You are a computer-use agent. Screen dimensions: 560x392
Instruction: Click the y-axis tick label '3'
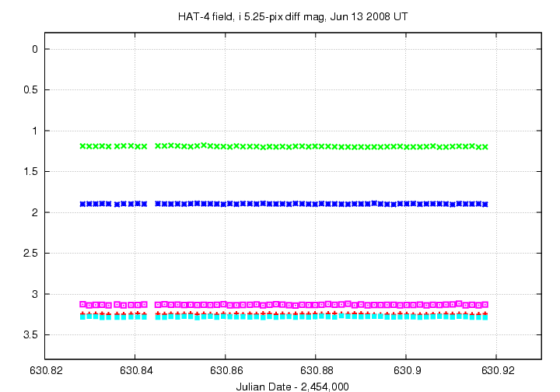[x=35, y=295]
